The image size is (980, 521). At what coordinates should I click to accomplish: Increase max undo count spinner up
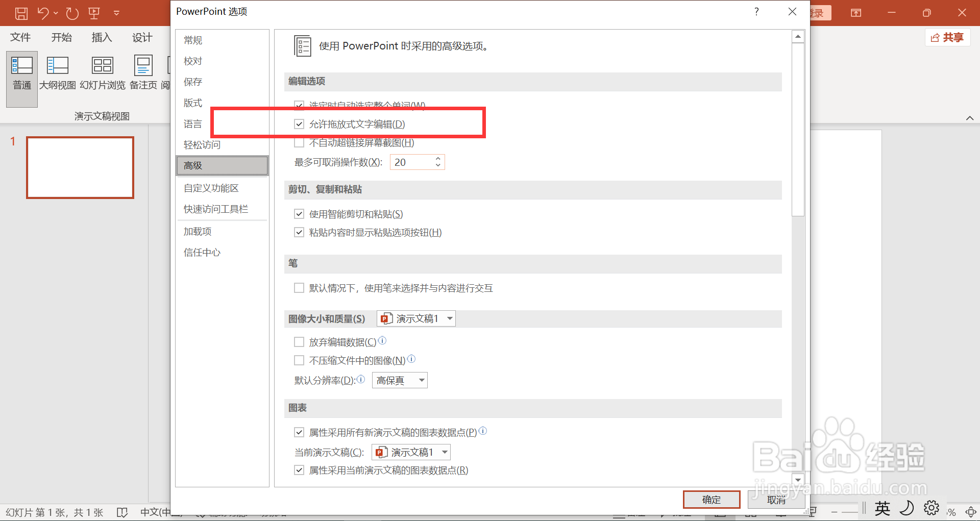(438, 159)
